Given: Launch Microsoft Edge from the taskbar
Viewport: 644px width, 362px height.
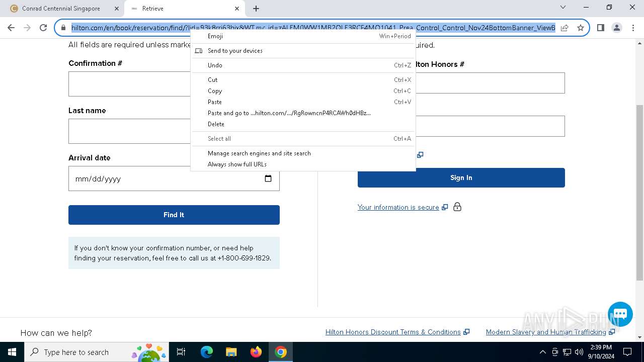Looking at the screenshot, I should point(207,352).
